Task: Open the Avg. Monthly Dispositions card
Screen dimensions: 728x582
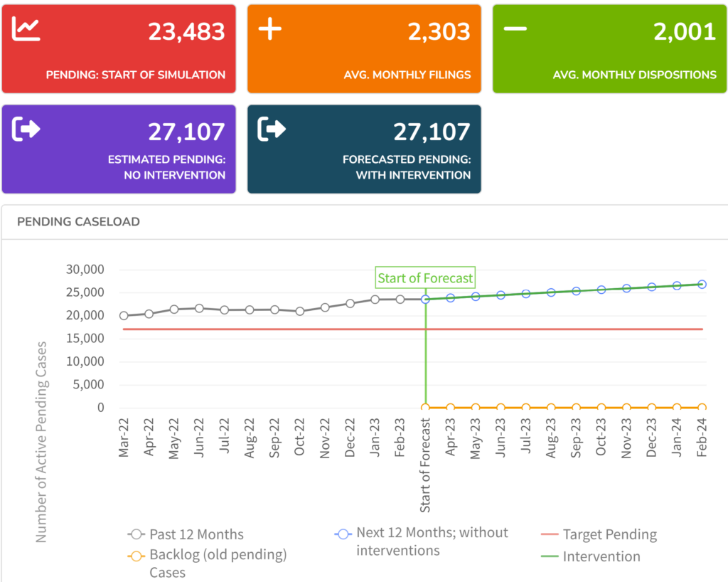Action: pos(609,48)
